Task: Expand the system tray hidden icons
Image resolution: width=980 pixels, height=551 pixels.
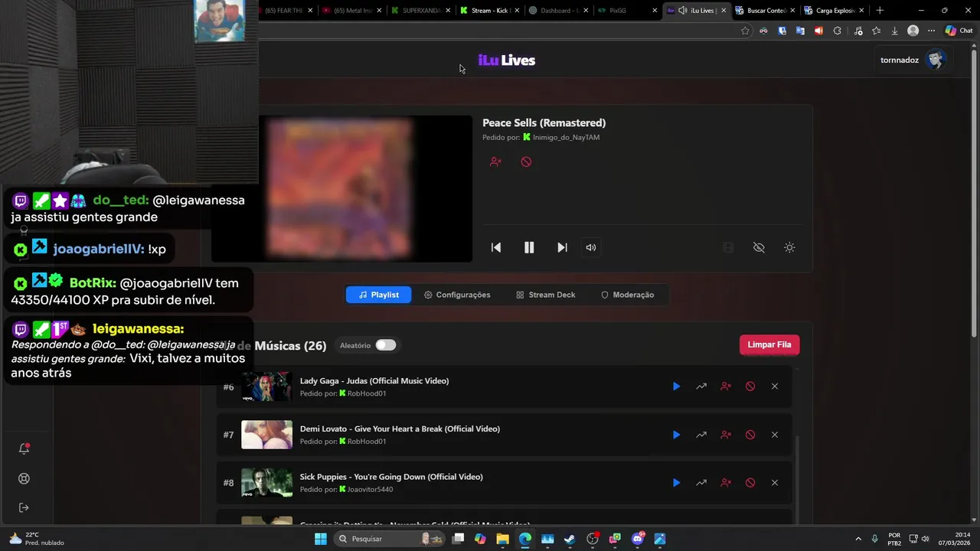Action: coord(857,539)
